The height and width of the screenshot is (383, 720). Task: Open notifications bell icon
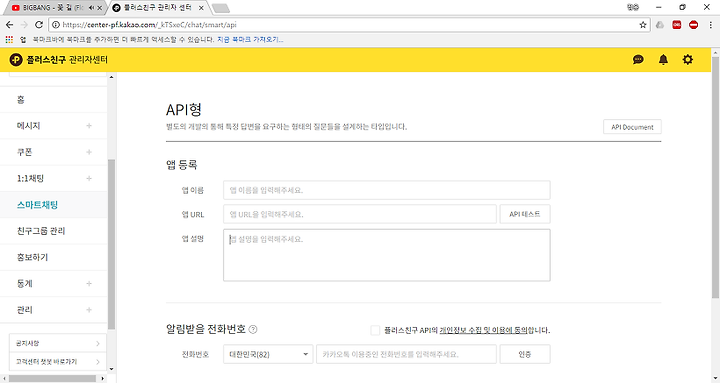(663, 60)
